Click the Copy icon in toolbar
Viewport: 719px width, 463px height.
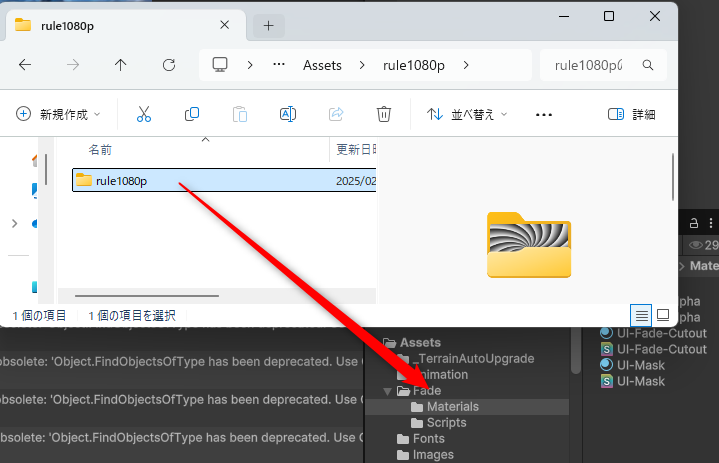click(x=192, y=114)
